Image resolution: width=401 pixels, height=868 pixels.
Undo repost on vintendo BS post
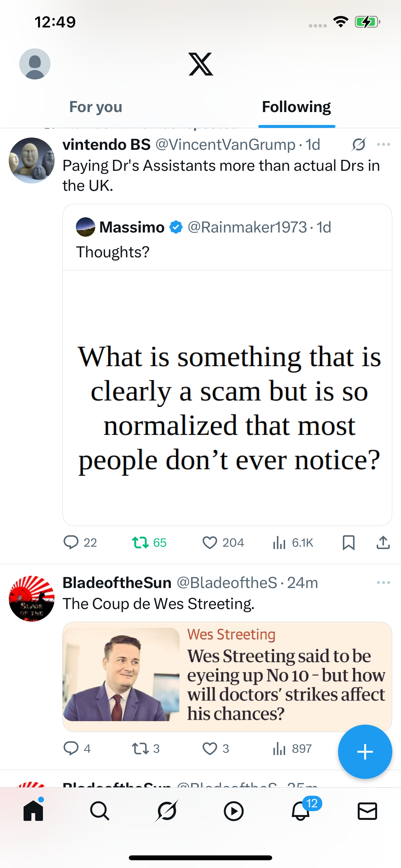tap(140, 542)
